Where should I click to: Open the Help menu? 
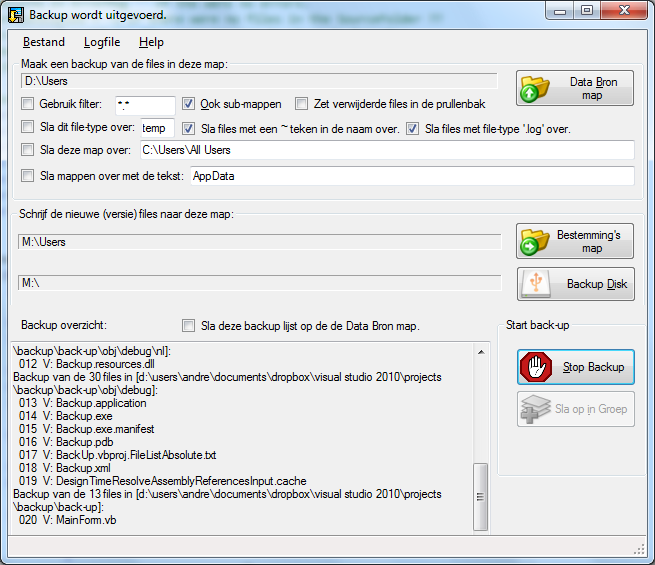tap(151, 42)
